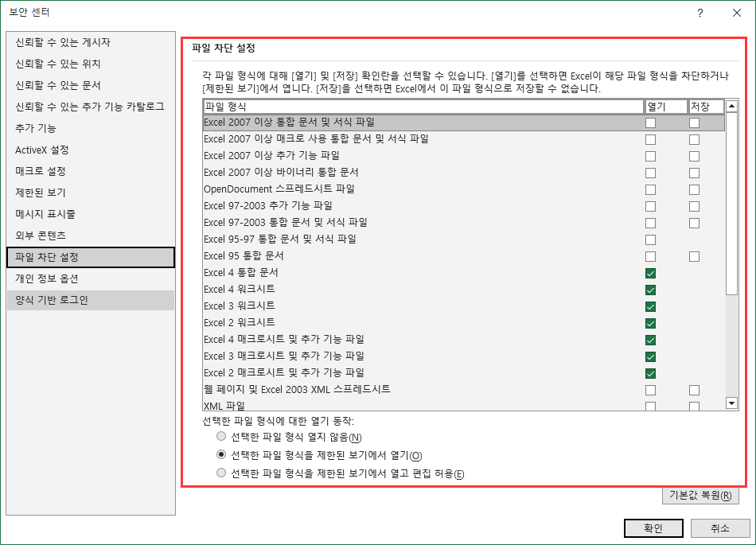Screen dimensions: 756x545
Task: Check 저장 for Excel 97-2003 통합 문서 및 서식 파일
Action: point(693,223)
